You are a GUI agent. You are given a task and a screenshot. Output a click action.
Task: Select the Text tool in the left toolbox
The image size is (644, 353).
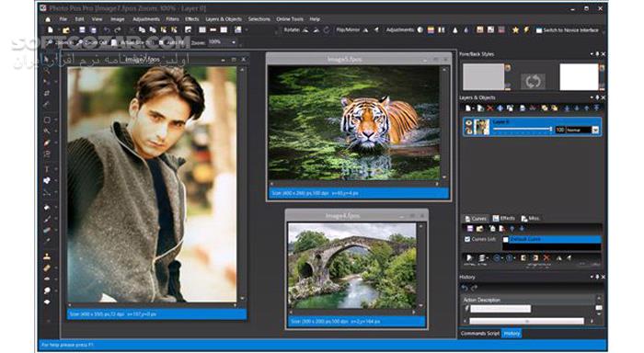pos(47,169)
